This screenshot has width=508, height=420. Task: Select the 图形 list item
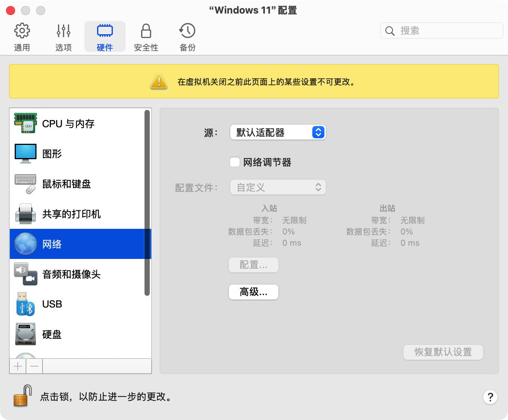[x=77, y=154]
